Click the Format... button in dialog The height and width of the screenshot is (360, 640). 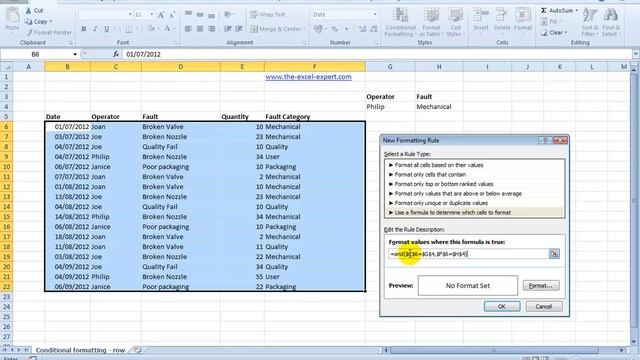click(x=541, y=286)
